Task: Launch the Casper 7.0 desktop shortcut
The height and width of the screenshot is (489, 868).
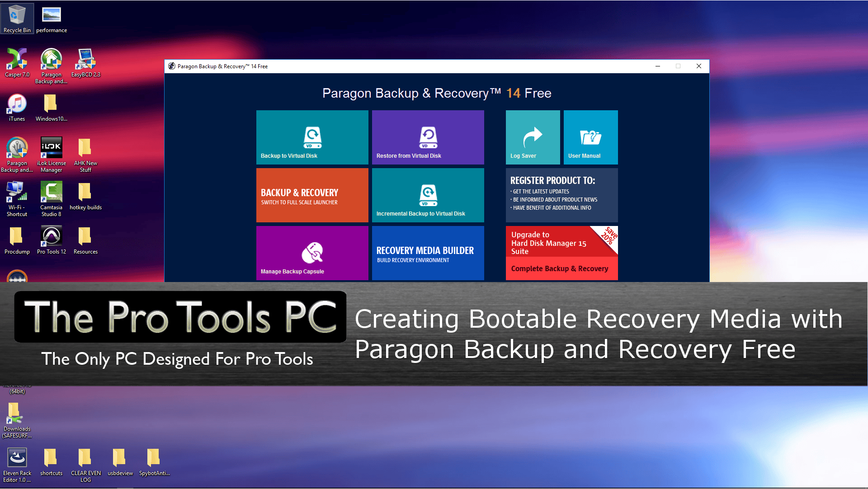Action: pos(17,63)
